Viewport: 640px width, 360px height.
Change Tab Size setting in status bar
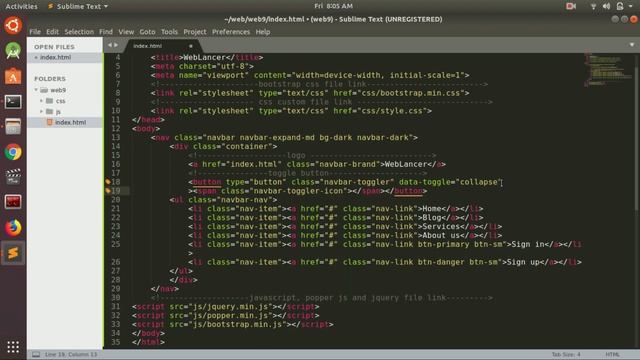tap(566, 354)
